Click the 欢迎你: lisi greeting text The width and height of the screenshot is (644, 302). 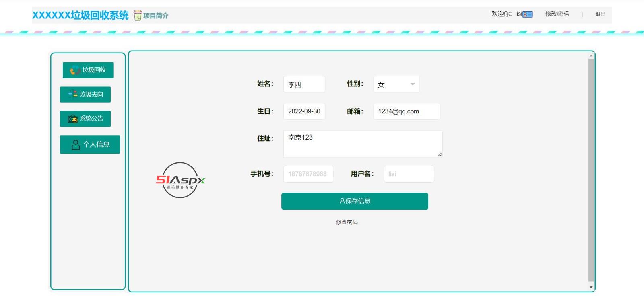pyautogui.click(x=507, y=14)
